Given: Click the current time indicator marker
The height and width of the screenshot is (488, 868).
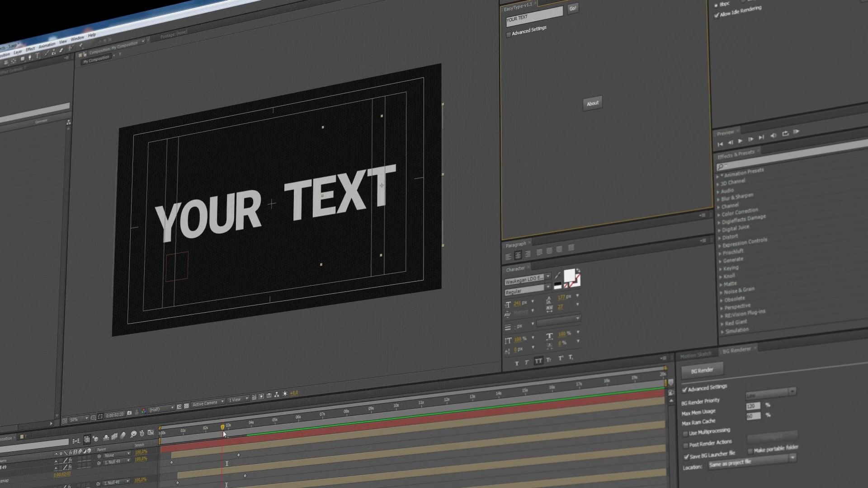Looking at the screenshot, I should (x=222, y=427).
